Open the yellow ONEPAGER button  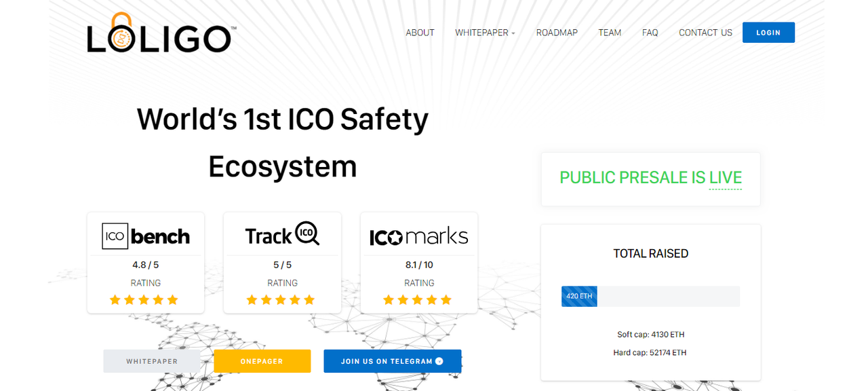pyautogui.click(x=262, y=361)
